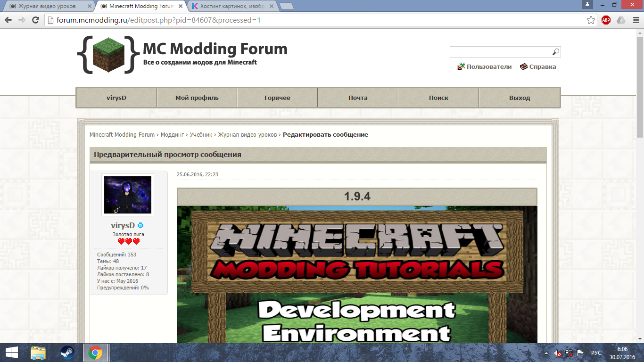The width and height of the screenshot is (644, 362).
Task: Open virysD username link under the avatar
Action: (123, 225)
